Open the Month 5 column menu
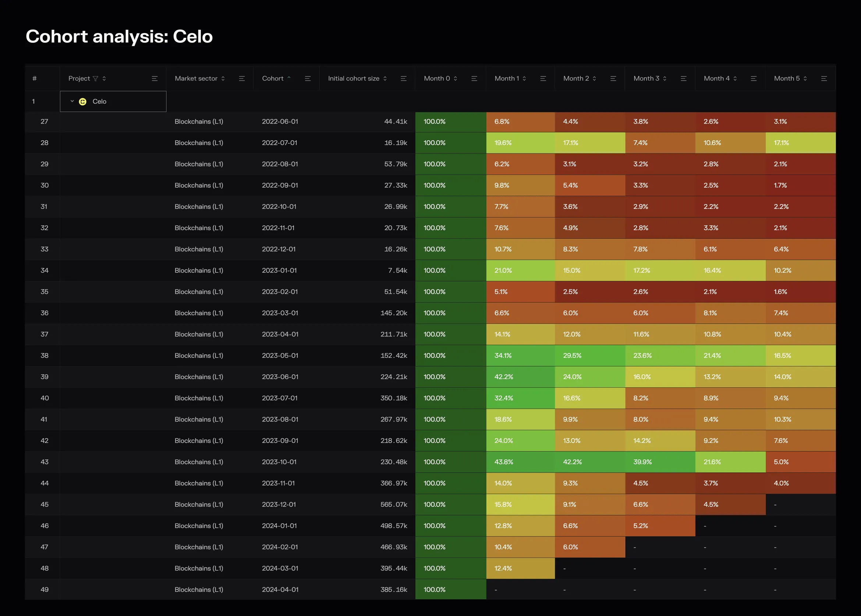Viewport: 861px width, 616px height. (x=824, y=79)
